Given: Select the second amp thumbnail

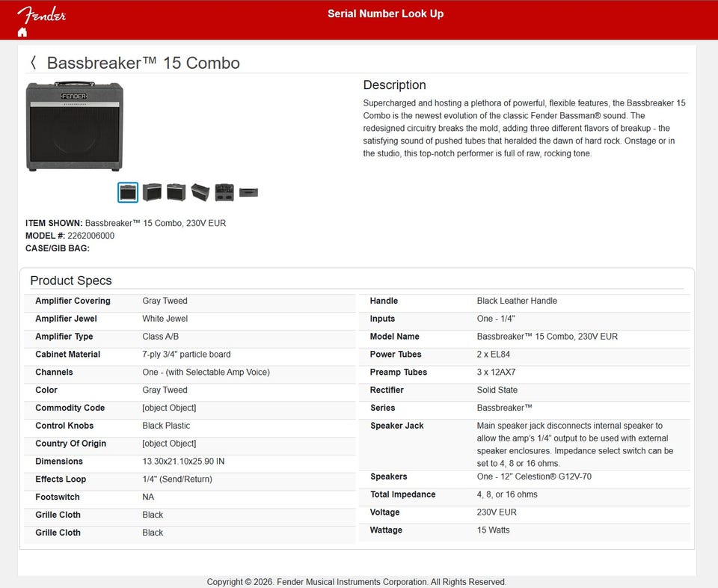Looking at the screenshot, I should [x=152, y=192].
